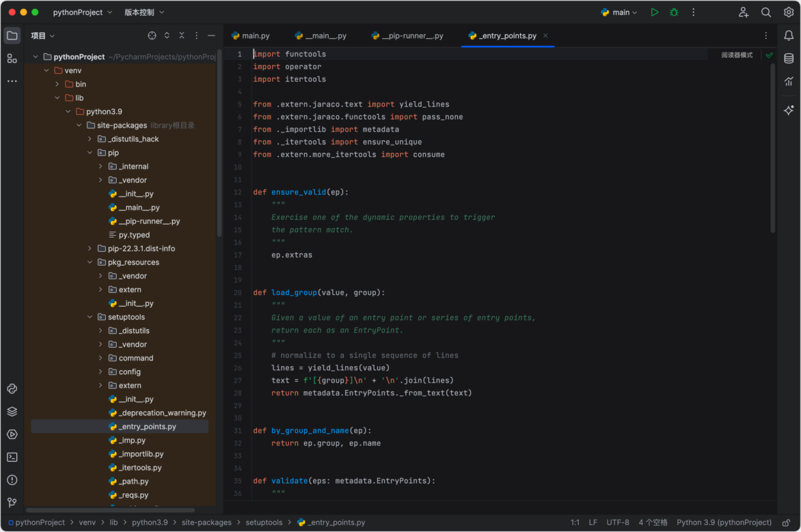Open the Terminal tool window icon

pos(12,457)
